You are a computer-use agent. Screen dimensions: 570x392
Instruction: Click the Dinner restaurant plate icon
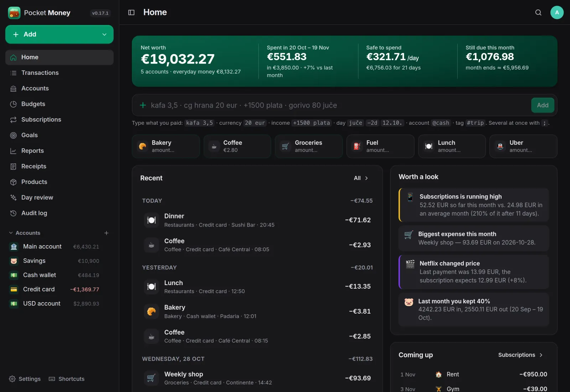pos(151,220)
